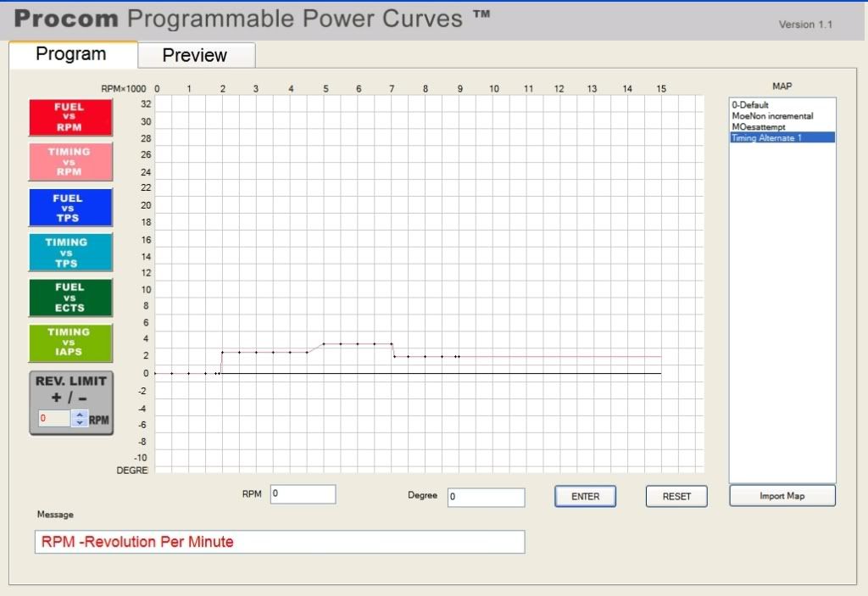Image resolution: width=868 pixels, height=596 pixels.
Task: Increase Rev Limit with the up arrow
Action: [x=80, y=414]
